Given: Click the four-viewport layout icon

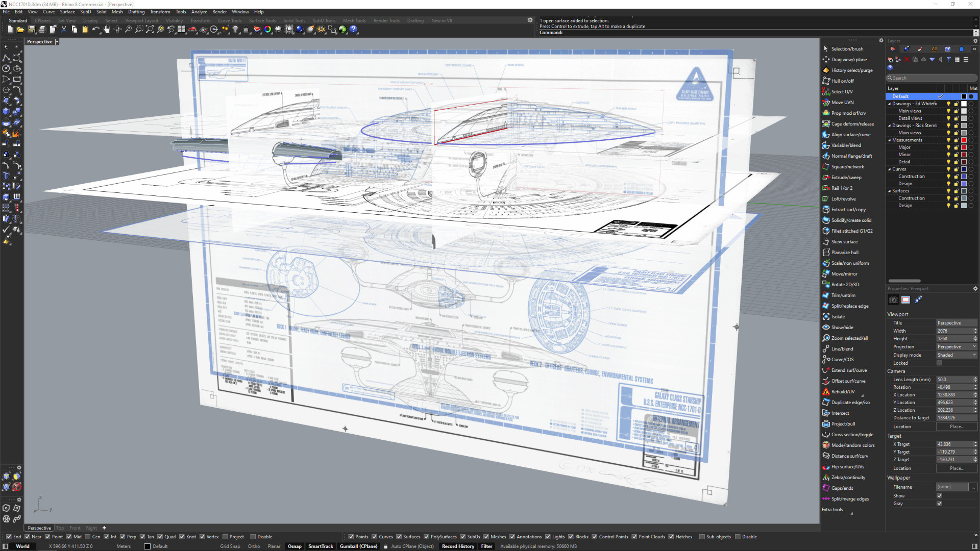Looking at the screenshot, I should pyautogui.click(x=182, y=30).
